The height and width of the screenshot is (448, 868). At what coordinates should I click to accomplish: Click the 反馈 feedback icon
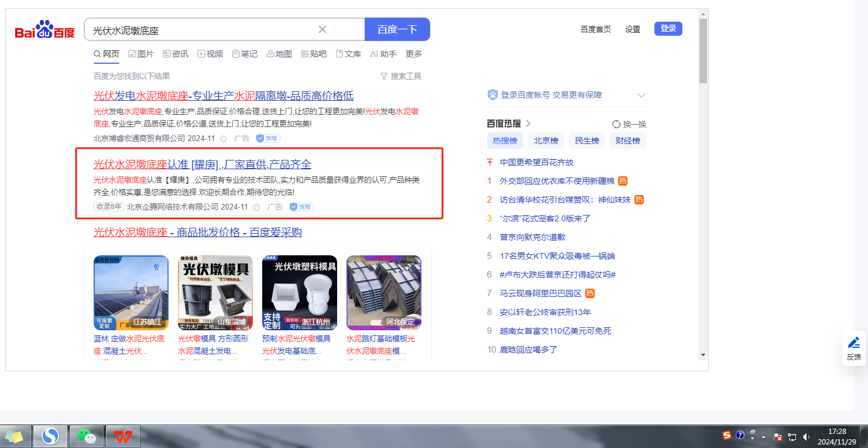[x=854, y=348]
